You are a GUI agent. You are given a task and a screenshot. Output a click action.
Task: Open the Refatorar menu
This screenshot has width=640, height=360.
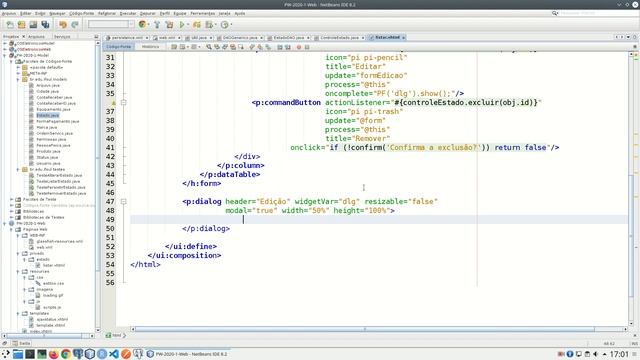pos(107,13)
